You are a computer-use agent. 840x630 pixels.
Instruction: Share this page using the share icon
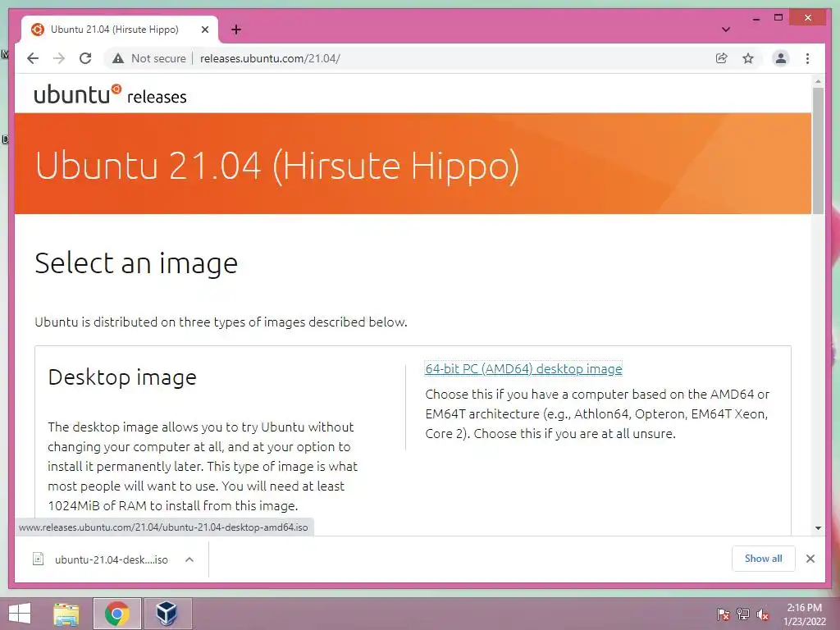pos(722,58)
